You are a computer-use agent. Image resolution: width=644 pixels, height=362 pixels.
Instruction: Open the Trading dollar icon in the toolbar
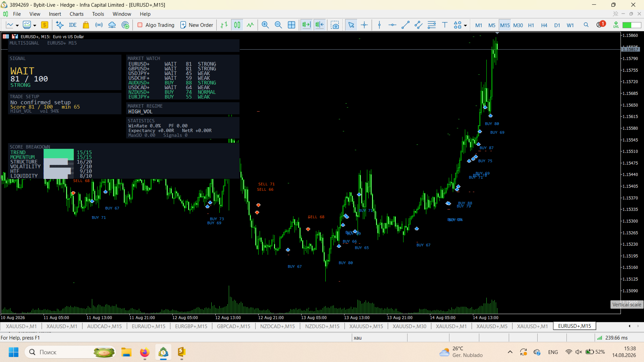coord(45,25)
